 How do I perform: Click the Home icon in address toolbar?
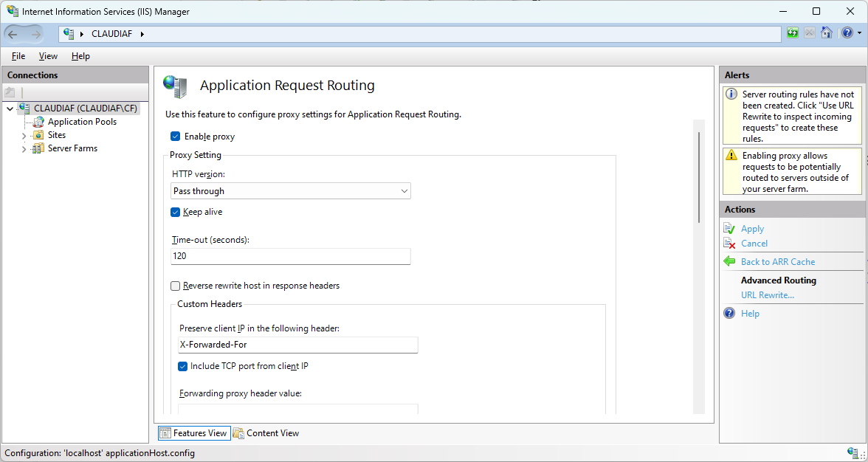[x=827, y=33]
